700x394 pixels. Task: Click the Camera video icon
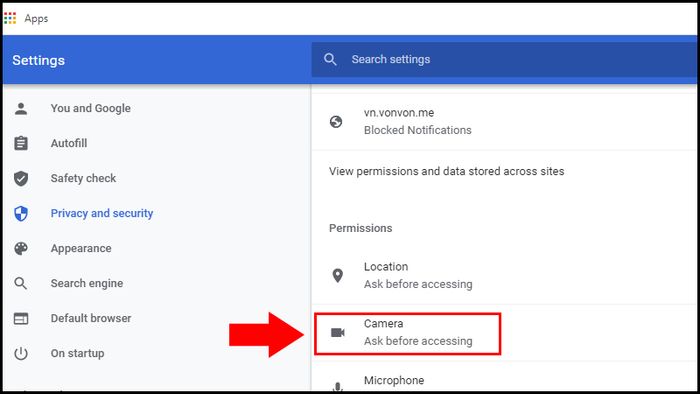click(x=338, y=332)
